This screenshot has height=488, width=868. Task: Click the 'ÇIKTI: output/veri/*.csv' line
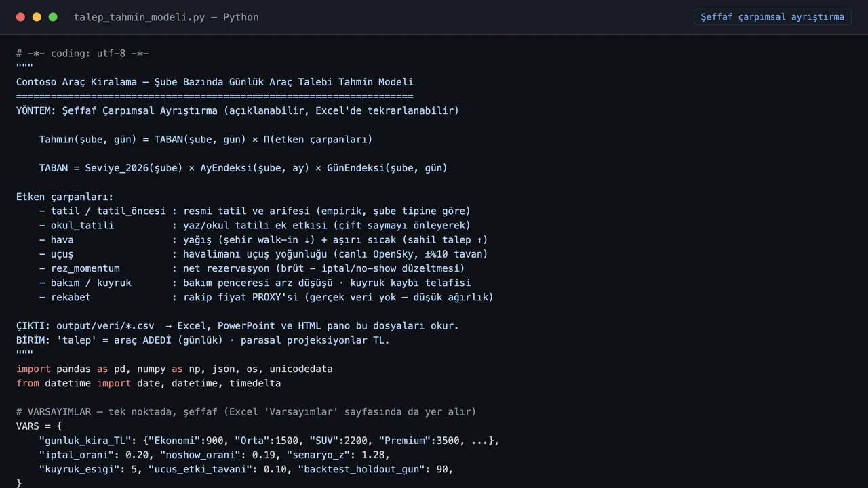pyautogui.click(x=237, y=326)
